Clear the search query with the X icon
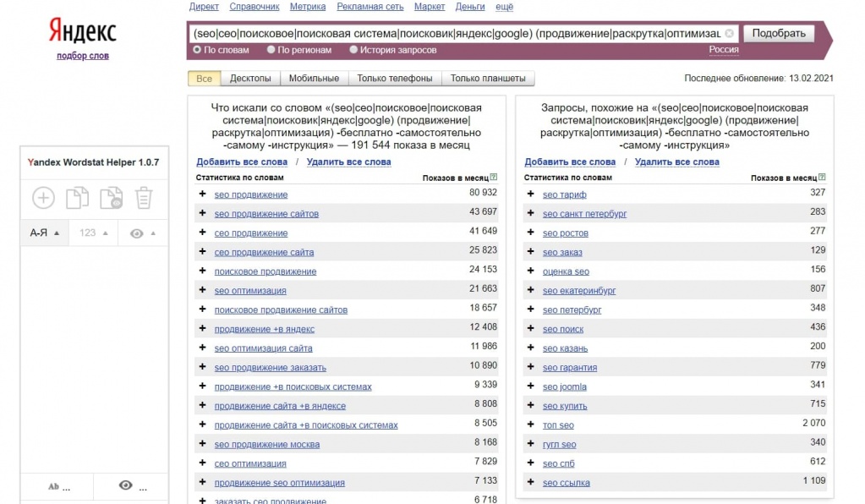The width and height of the screenshot is (865, 504). point(730,34)
